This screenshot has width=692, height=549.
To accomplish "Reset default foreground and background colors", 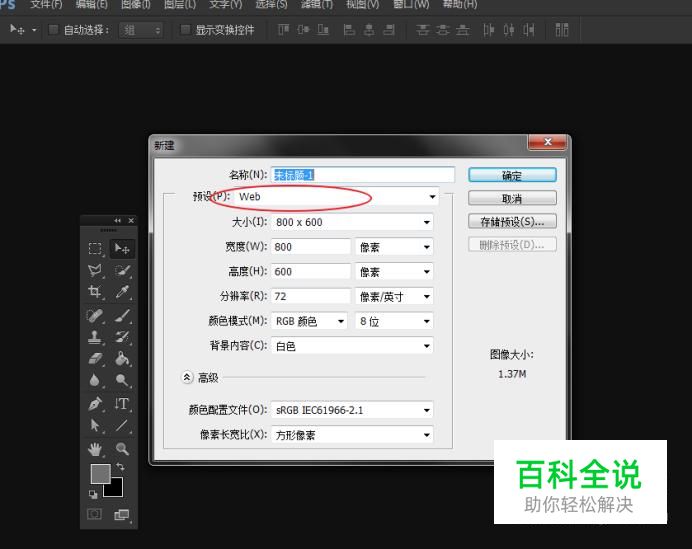I will point(93,494).
